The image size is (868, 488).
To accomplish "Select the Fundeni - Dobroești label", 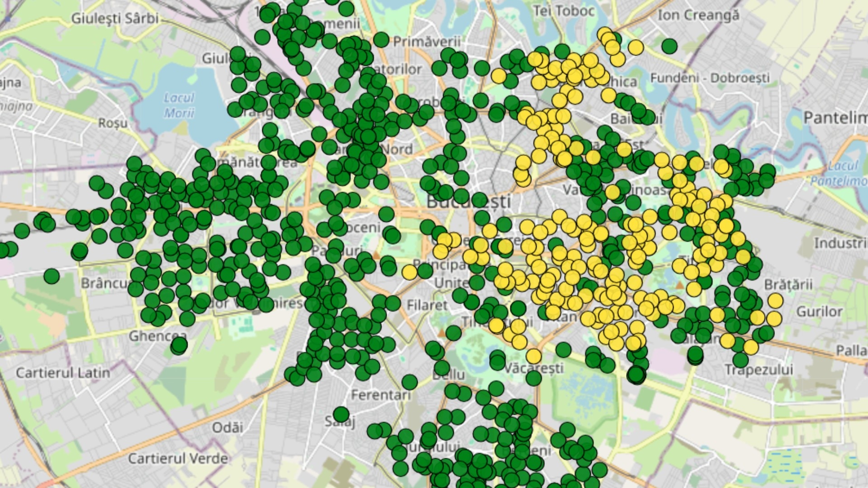I will [710, 78].
